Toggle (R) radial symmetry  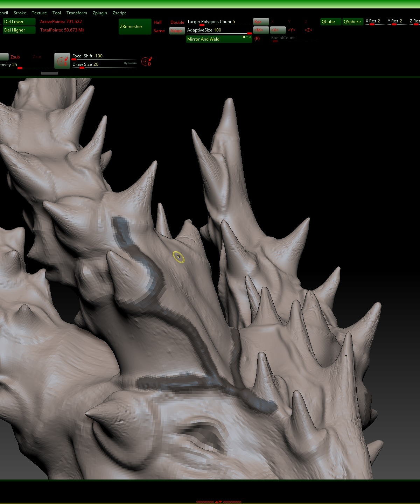tap(257, 38)
